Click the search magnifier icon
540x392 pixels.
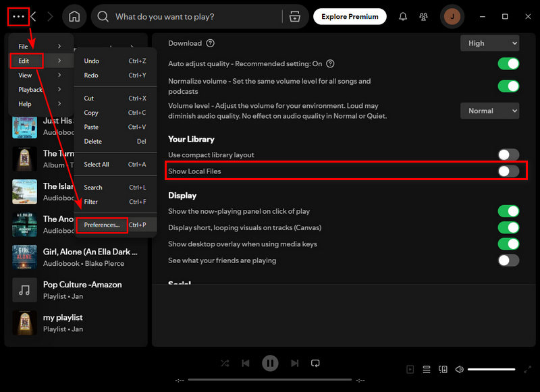coord(103,16)
